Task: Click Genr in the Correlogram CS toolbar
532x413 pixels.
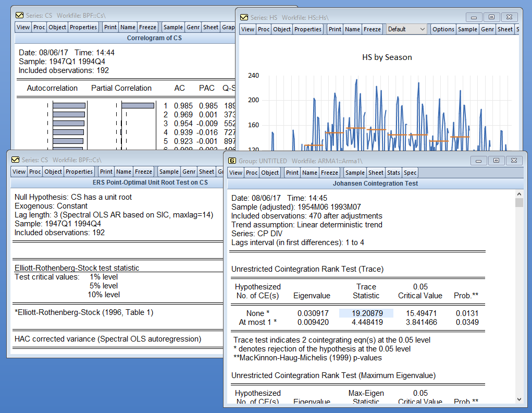Action: pyautogui.click(x=193, y=27)
